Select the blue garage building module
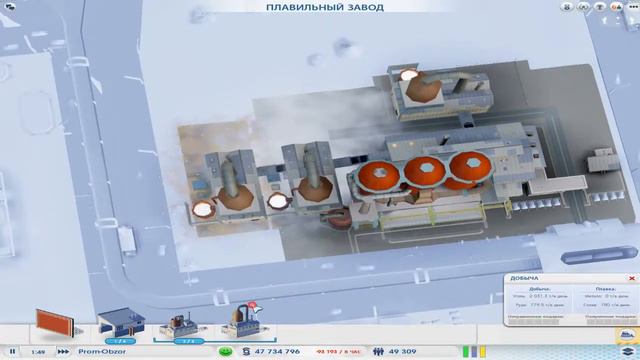The width and height of the screenshot is (640, 360). (x=121, y=322)
